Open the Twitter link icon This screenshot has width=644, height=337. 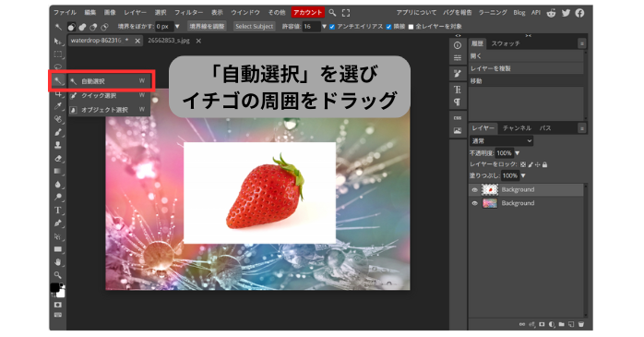(566, 13)
